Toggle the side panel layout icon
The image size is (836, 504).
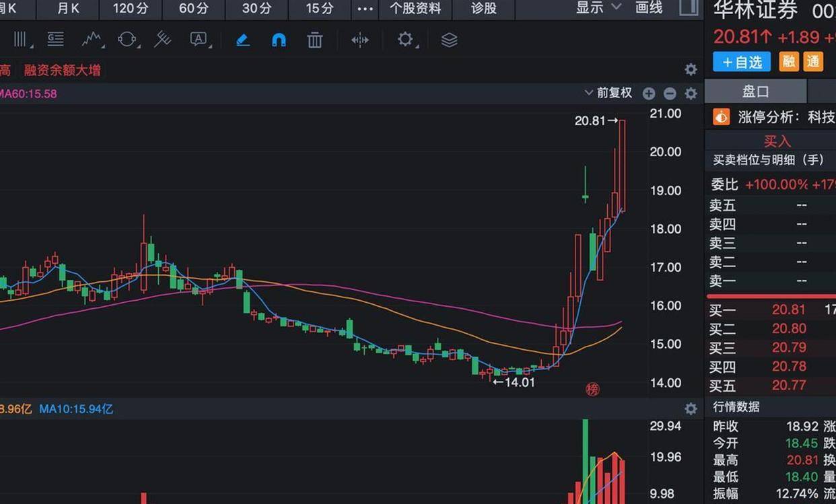689,8
